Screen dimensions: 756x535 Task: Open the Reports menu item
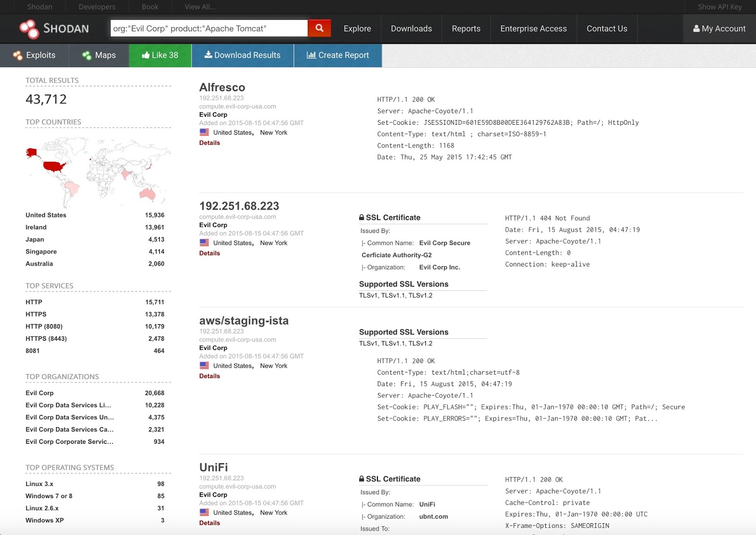pos(466,28)
